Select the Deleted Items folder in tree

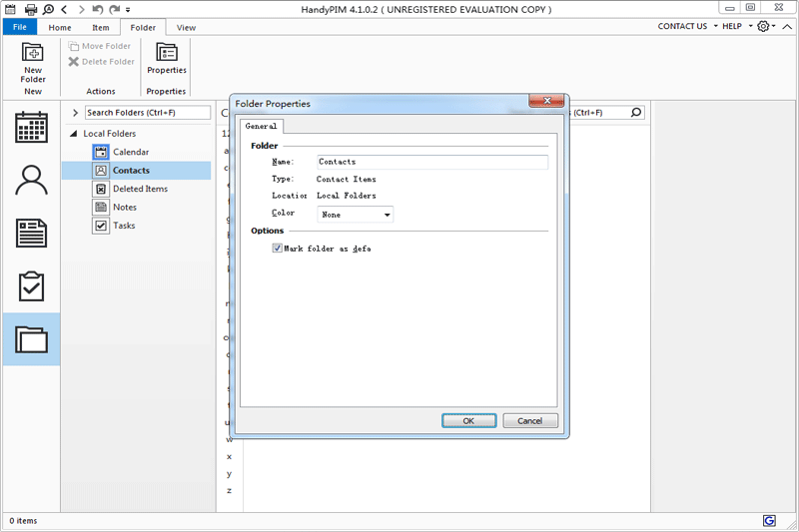tap(140, 189)
